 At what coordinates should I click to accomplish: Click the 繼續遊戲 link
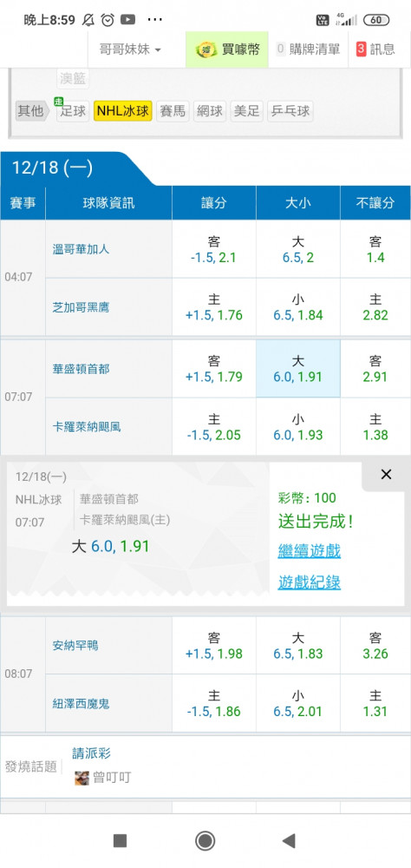coord(309,551)
